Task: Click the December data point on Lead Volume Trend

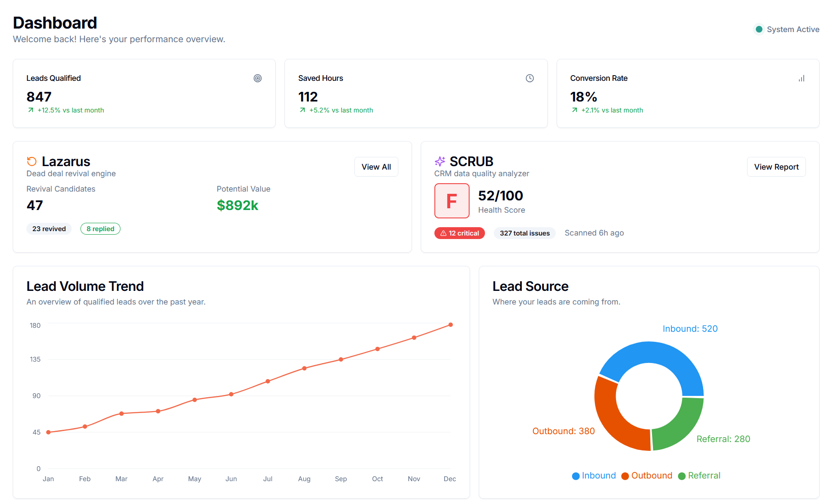Action: (x=450, y=325)
